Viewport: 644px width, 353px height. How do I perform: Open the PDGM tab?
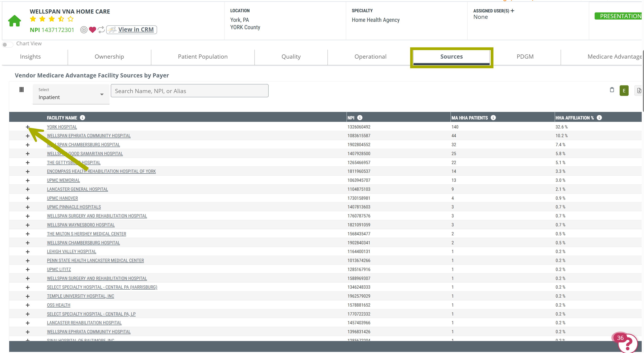click(x=525, y=57)
